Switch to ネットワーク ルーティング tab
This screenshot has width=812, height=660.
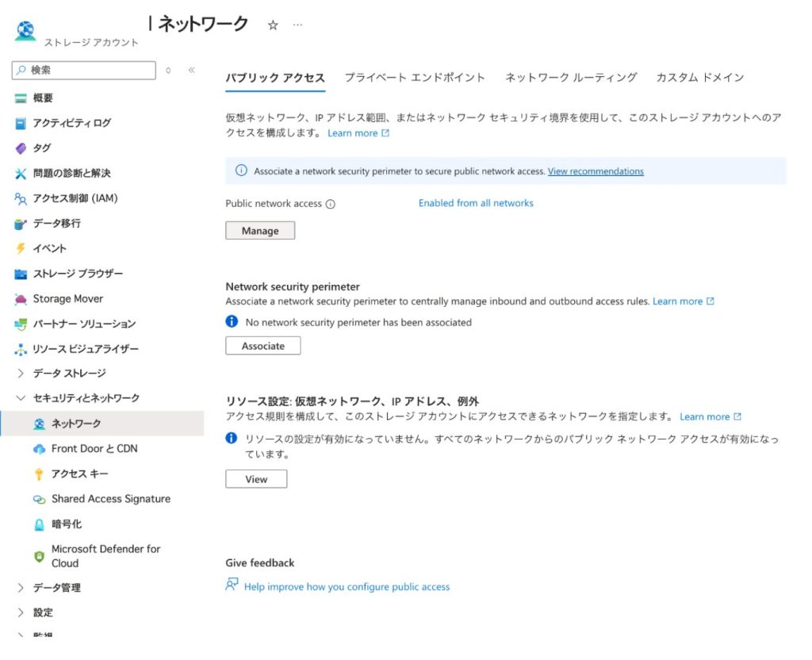(571, 78)
